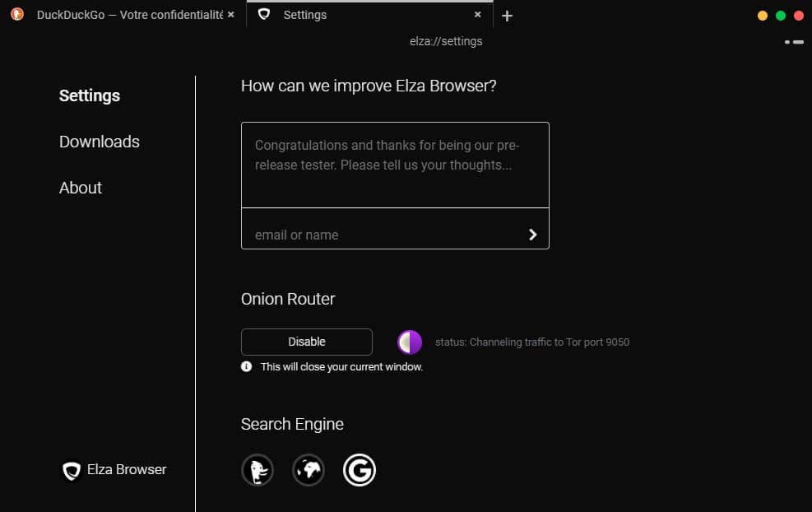Viewport: 812px width, 512px height.
Task: Toggle the purple Tor status indicator
Action: (x=410, y=342)
